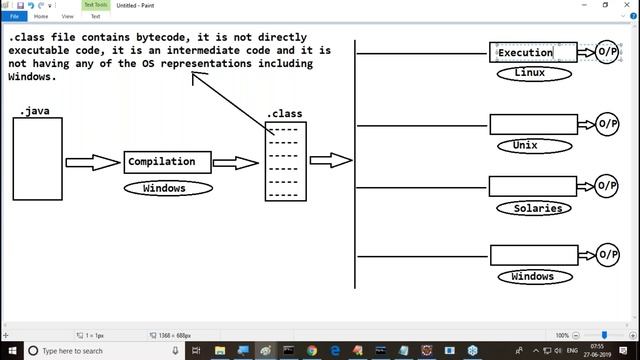Click the microphone icon in search box

(x=175, y=351)
